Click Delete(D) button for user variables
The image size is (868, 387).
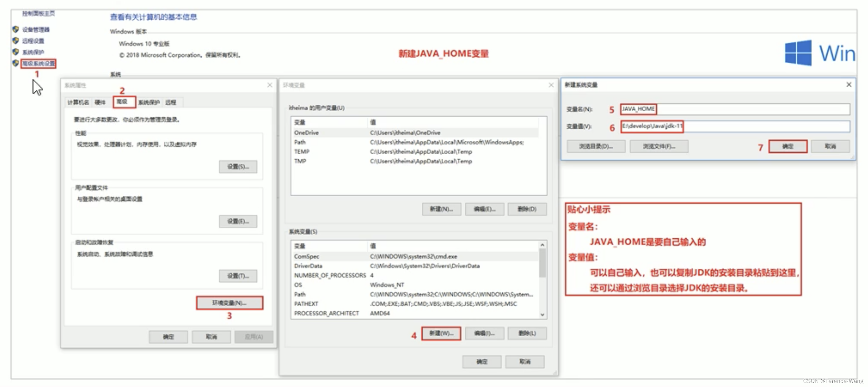(x=527, y=209)
